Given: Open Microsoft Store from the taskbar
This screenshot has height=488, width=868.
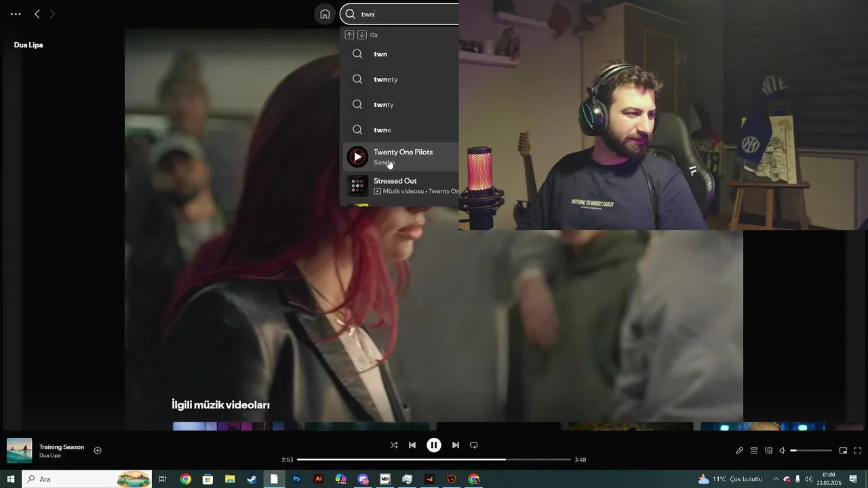Looking at the screenshot, I should point(208,479).
